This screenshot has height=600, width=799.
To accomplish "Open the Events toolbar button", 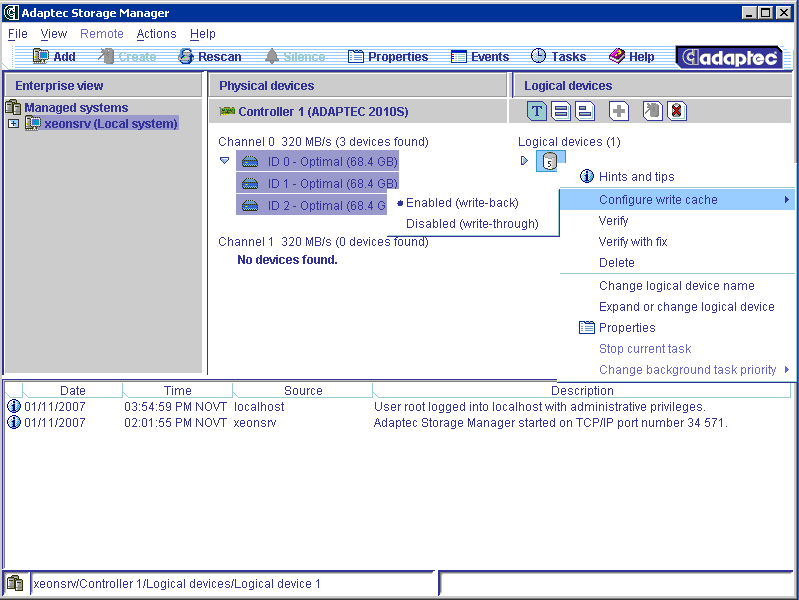I will tap(480, 57).
